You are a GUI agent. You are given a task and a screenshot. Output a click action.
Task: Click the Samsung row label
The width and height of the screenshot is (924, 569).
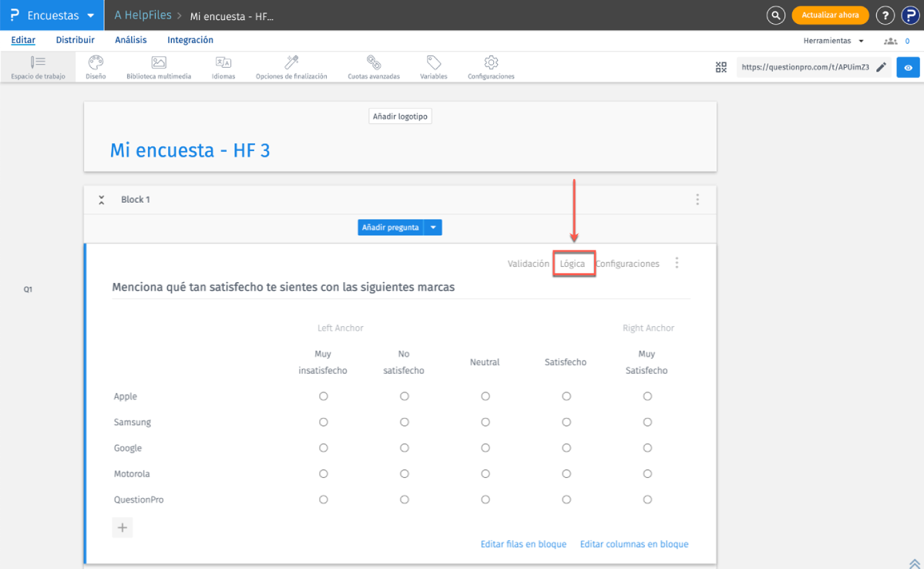click(133, 423)
